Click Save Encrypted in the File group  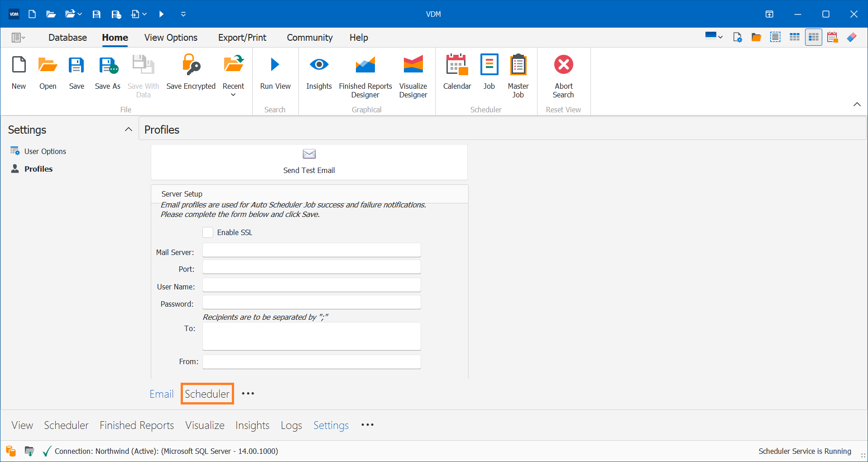[x=191, y=73]
